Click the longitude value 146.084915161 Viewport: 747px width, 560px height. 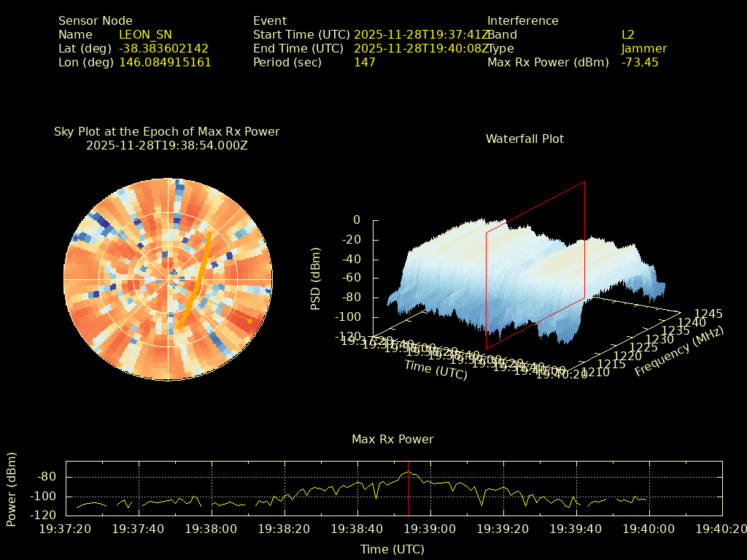(x=165, y=63)
